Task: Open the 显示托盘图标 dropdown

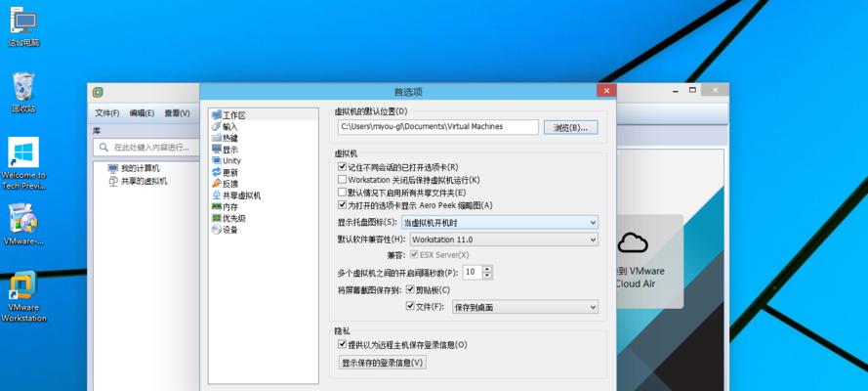Action: (499, 223)
